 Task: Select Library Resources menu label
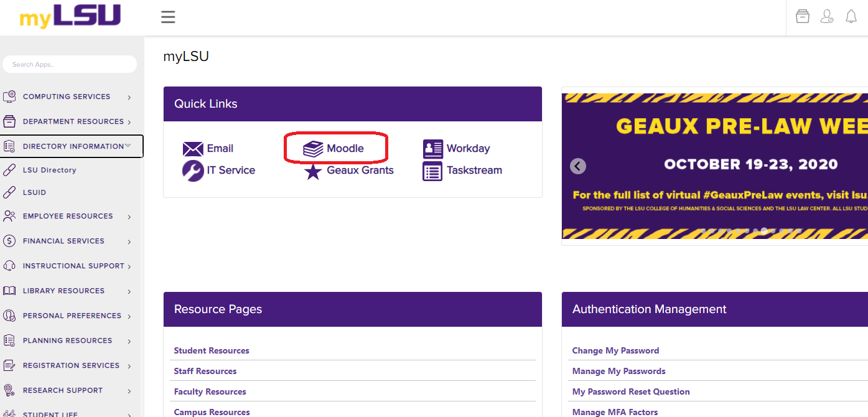point(63,291)
